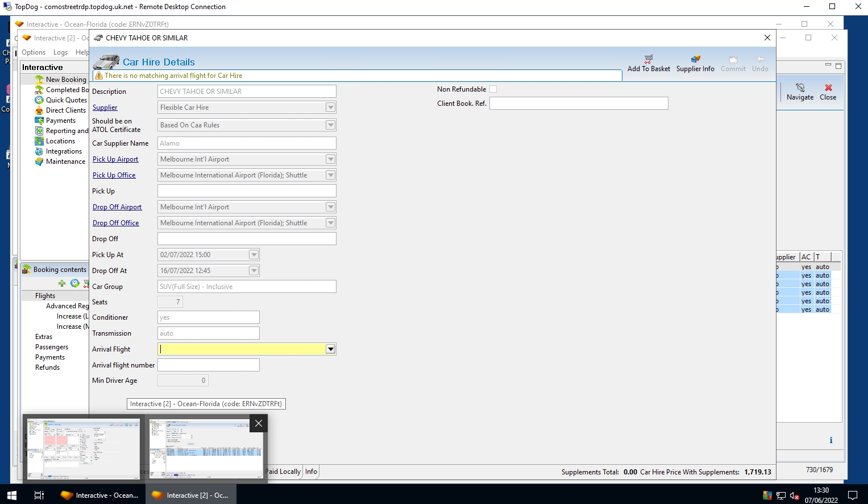Open Windows Start menu
Image resolution: width=868 pixels, height=504 pixels.
click(11, 495)
